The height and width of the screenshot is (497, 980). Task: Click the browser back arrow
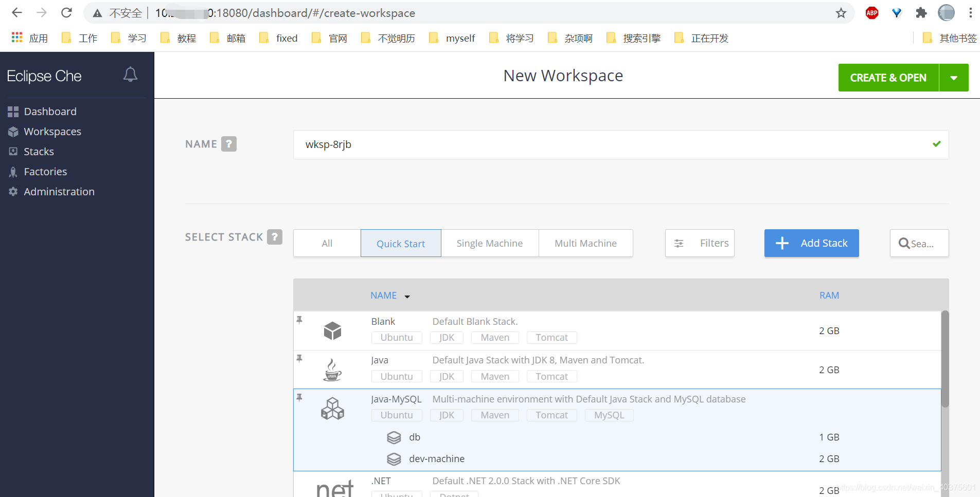click(x=17, y=13)
